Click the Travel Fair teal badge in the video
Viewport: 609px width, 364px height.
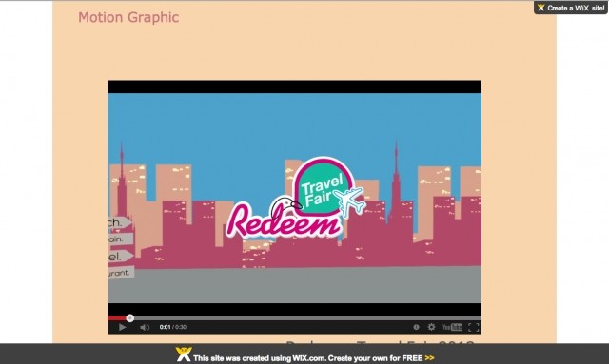tap(323, 188)
